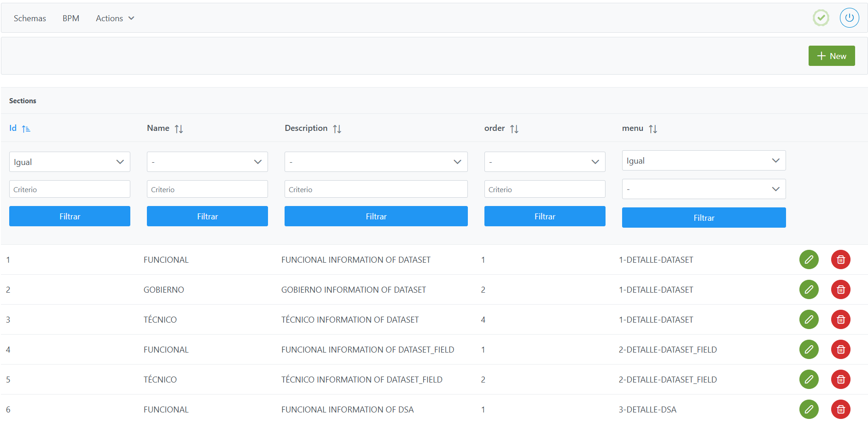868x424 pixels.
Task: Open the Id filter operator dropdown
Action: (70, 162)
